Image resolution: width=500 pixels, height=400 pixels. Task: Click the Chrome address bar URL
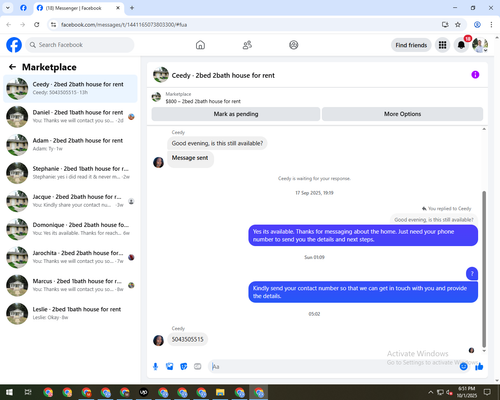coord(124,25)
